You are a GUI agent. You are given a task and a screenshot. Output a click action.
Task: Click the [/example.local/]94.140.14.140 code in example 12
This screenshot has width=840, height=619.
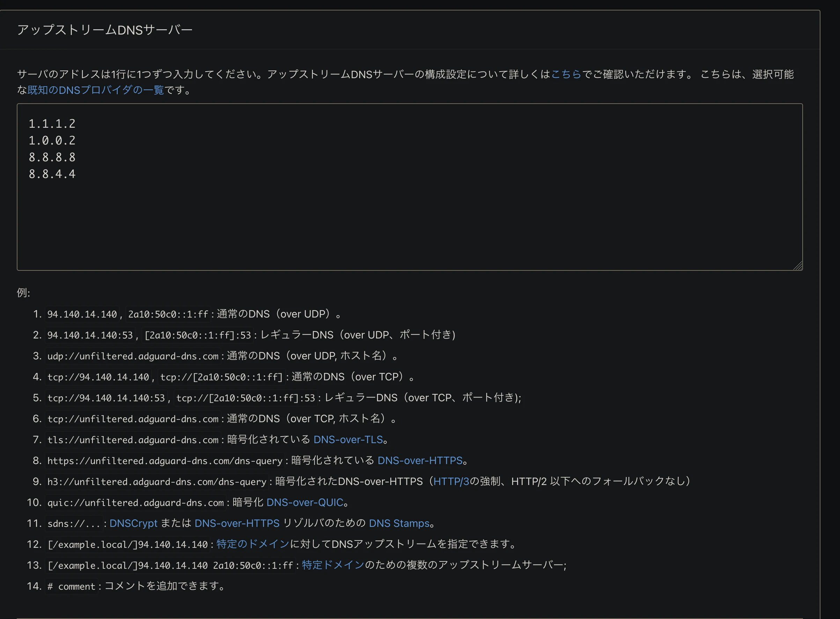coord(127,544)
